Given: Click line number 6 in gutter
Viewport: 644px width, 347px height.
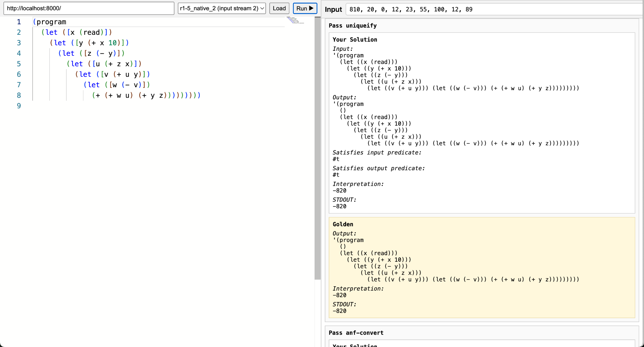Looking at the screenshot, I should 19,74.
